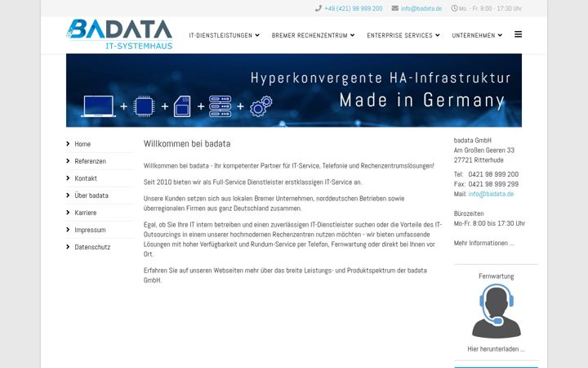Click the badata GmbH address title
This screenshot has width=588, height=368.
(473, 140)
